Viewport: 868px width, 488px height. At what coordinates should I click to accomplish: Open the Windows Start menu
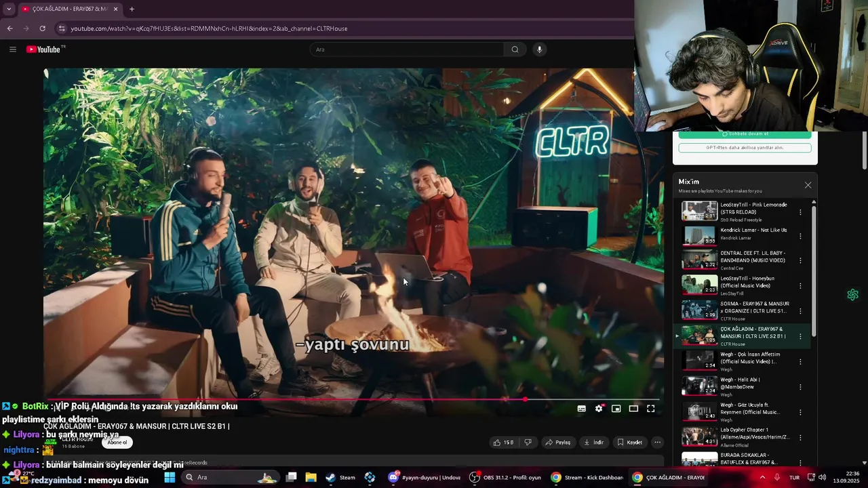(x=170, y=477)
